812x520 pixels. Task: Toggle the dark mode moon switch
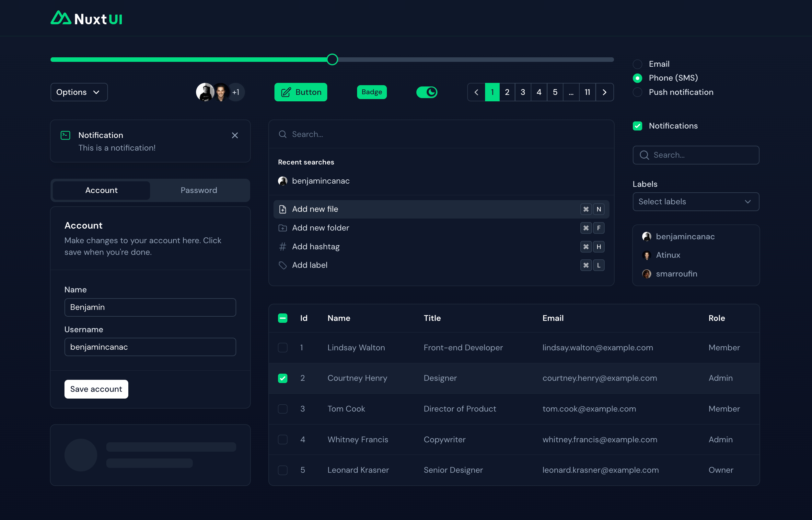tap(427, 92)
